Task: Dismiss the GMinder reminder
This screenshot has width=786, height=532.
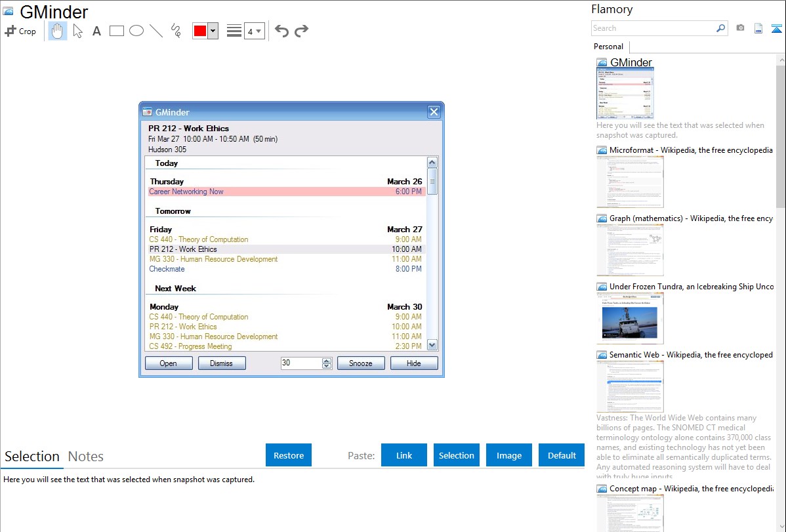Action: 222,363
